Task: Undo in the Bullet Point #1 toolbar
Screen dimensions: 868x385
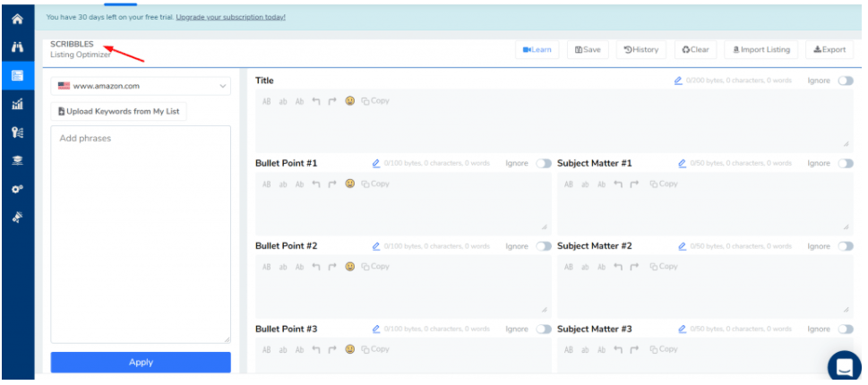Action: click(x=316, y=184)
